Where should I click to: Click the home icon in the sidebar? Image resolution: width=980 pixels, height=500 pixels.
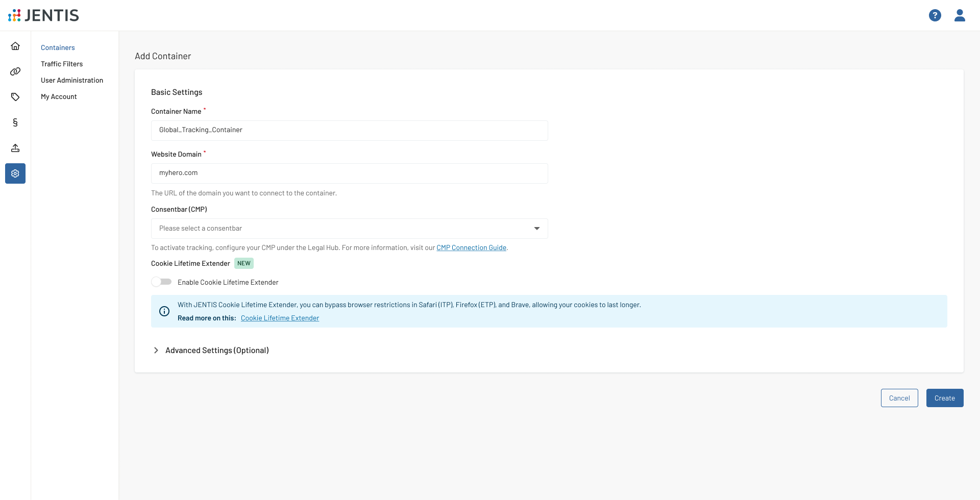click(15, 46)
